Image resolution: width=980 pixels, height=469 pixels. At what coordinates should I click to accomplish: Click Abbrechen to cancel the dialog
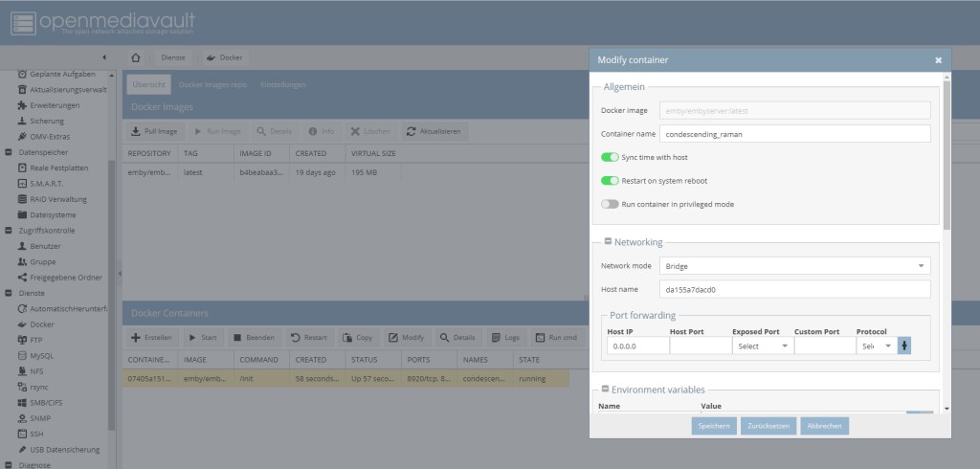(x=824, y=426)
